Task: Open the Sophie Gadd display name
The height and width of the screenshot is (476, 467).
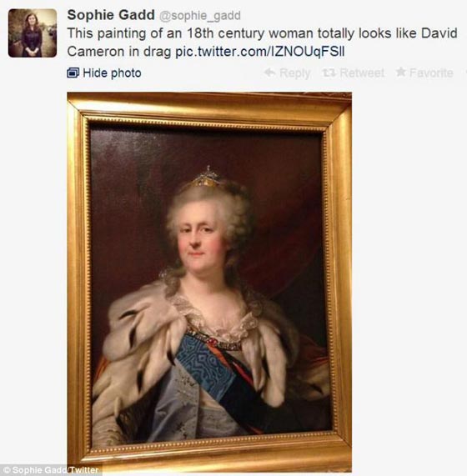Action: 111,15
